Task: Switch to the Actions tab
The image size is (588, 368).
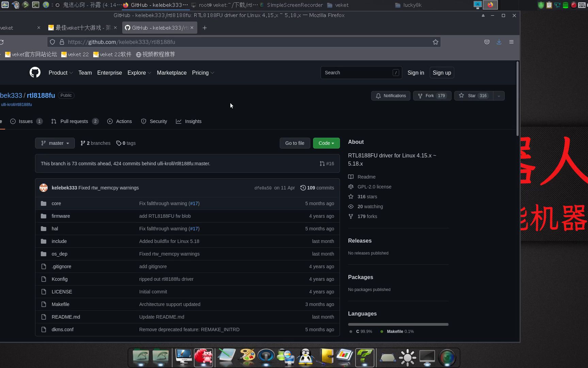Action: coord(119,121)
